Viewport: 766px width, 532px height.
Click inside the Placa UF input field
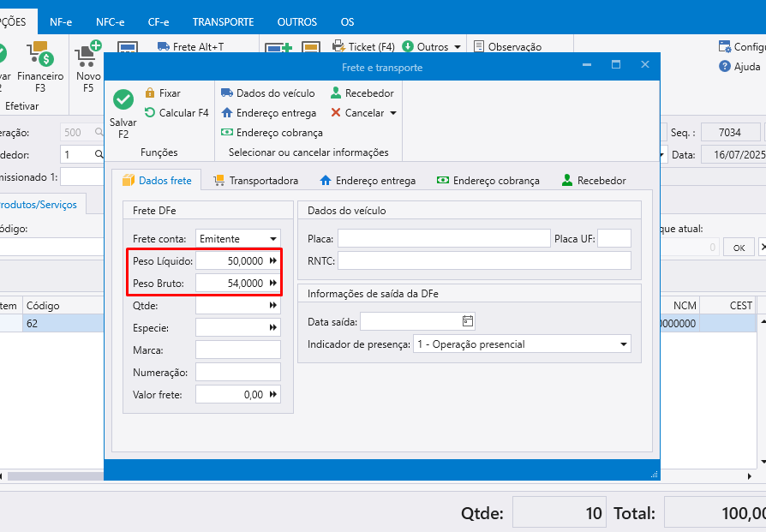(x=614, y=238)
